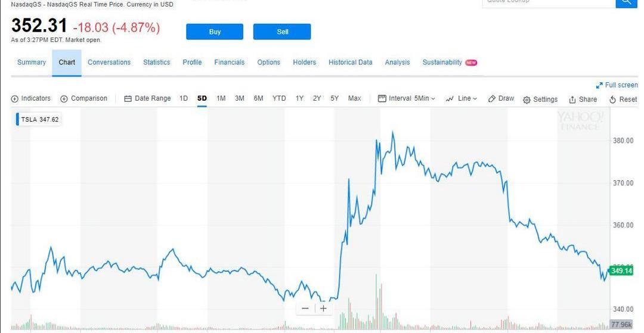This screenshot has height=333, width=644.
Task: Click the search magnifier icon
Action: 626,2
